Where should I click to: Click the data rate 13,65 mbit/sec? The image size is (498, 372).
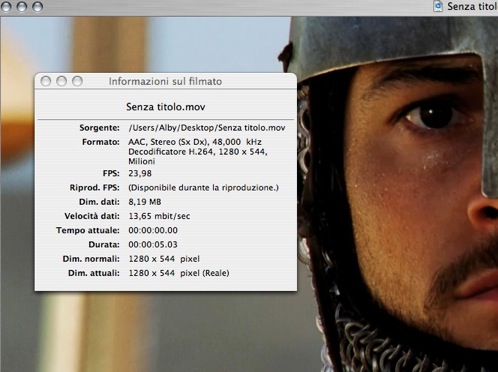pos(159,216)
